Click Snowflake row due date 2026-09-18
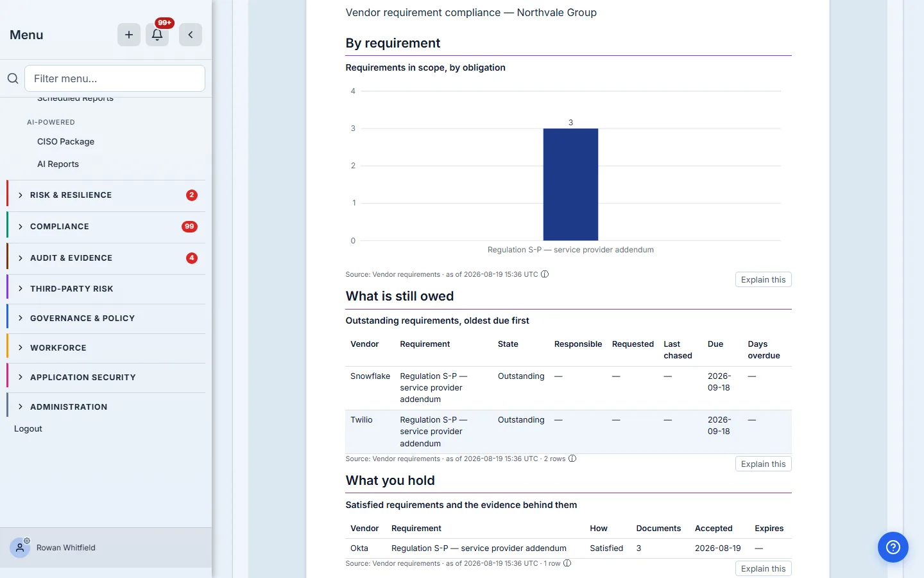This screenshot has width=924, height=578. click(x=719, y=382)
